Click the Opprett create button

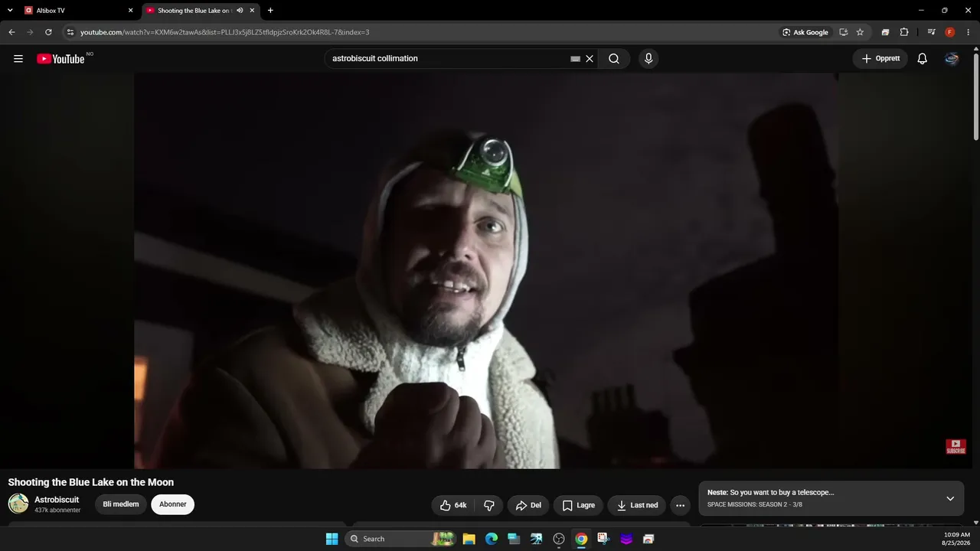tap(880, 59)
